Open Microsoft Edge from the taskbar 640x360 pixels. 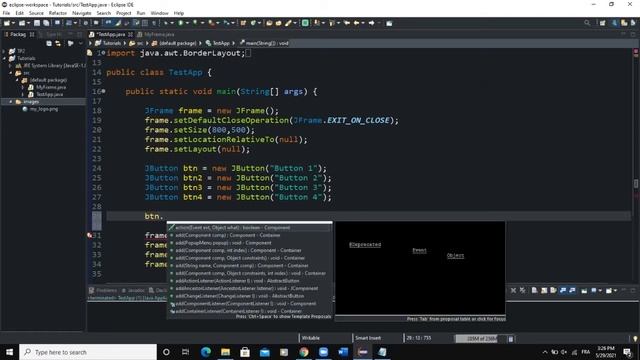206,352
